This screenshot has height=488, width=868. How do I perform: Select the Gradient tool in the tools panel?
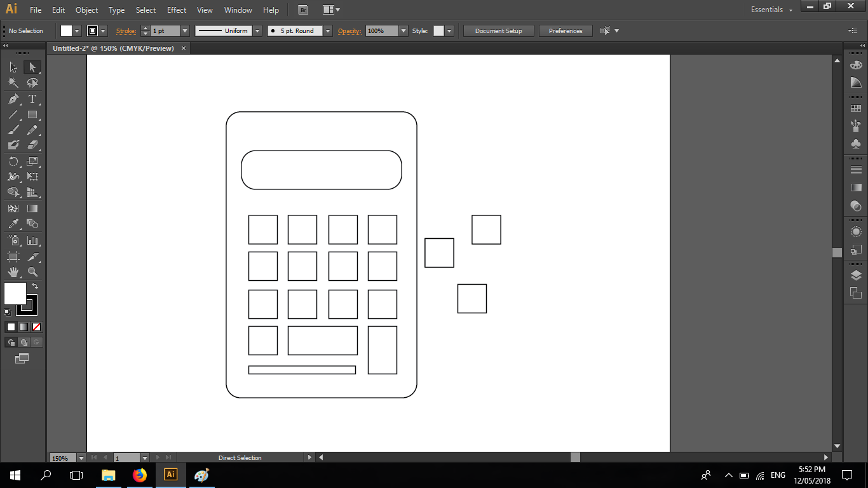coord(32,208)
